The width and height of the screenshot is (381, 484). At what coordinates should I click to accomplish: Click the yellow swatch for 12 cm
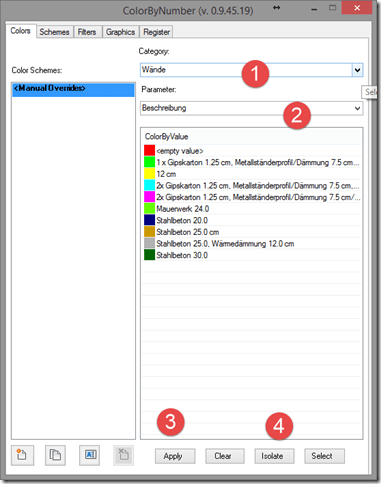[x=149, y=174]
